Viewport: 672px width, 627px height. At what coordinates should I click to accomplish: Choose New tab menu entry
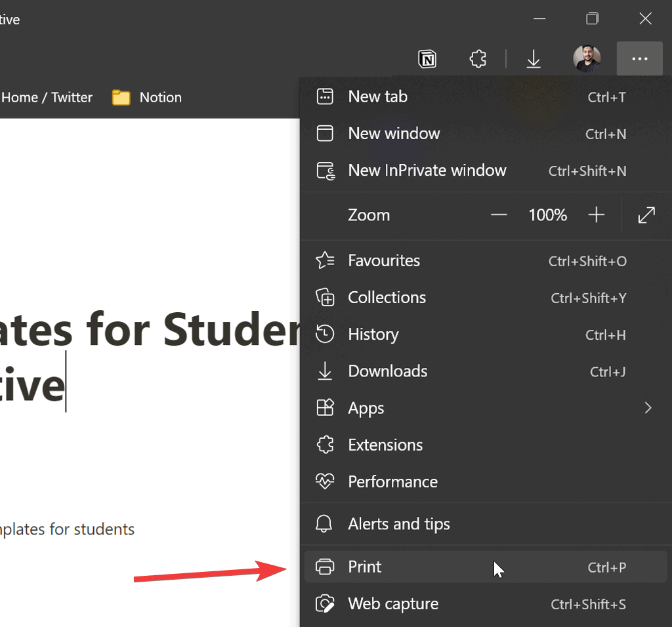(378, 97)
